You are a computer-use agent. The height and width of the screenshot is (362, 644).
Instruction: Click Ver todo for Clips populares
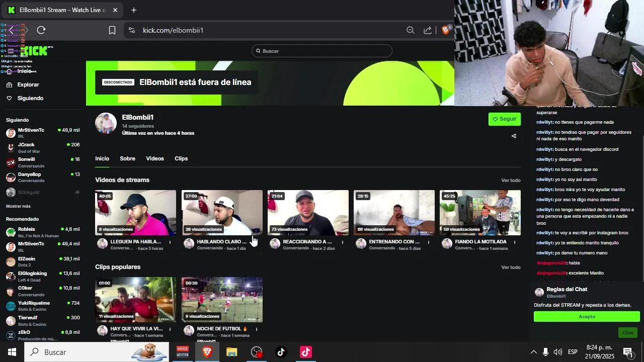[511, 267]
